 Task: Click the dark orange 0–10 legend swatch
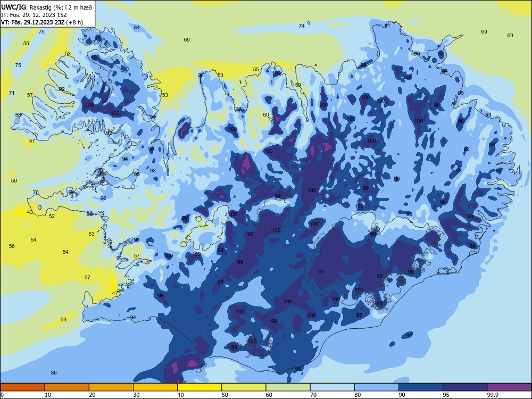click(22, 387)
